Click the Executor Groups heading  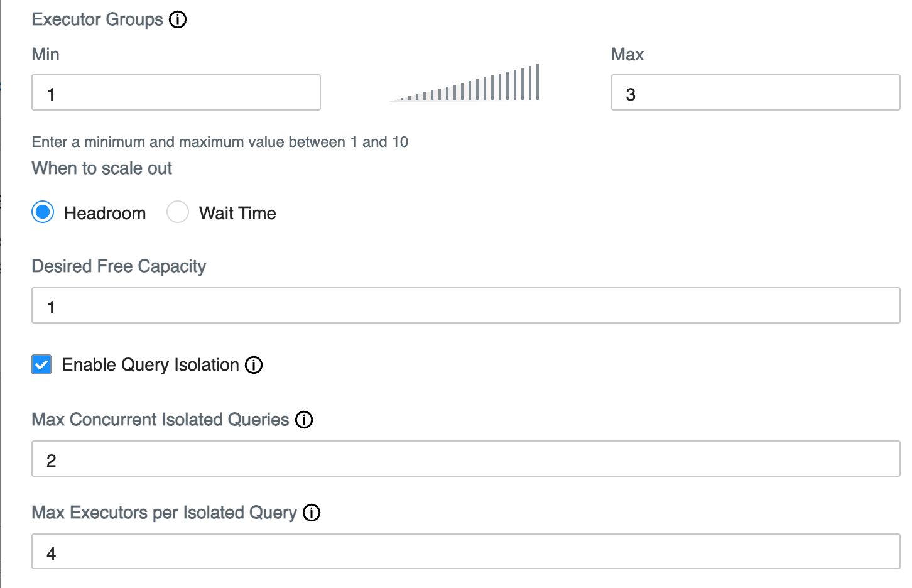(97, 19)
